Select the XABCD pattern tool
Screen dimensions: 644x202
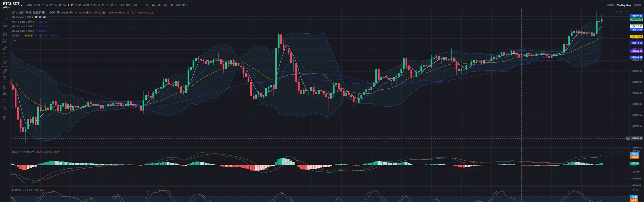tap(5, 34)
